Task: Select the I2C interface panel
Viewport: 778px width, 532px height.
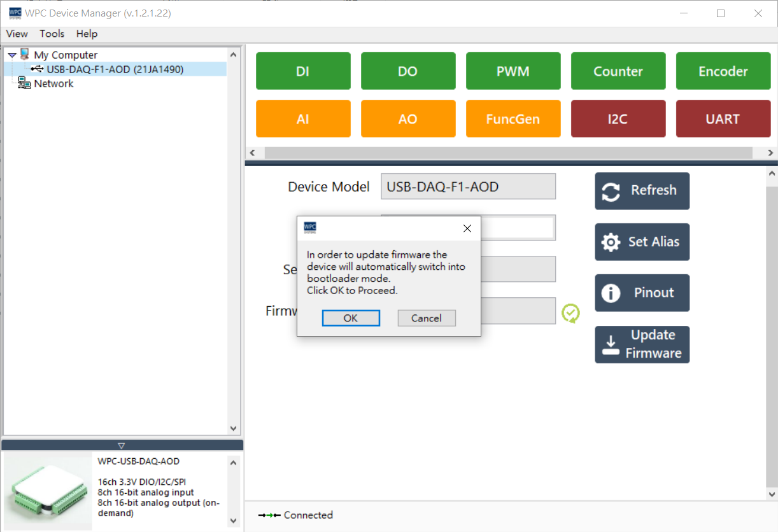Action: [618, 118]
